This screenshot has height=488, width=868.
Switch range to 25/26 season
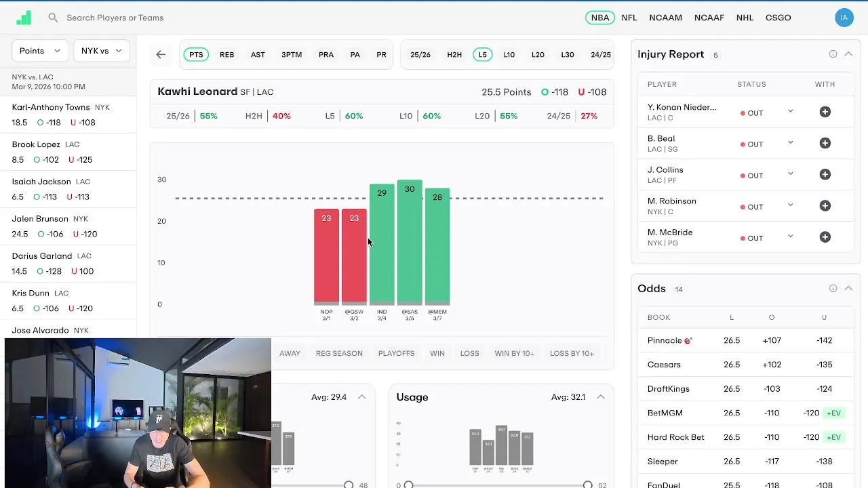tap(420, 55)
